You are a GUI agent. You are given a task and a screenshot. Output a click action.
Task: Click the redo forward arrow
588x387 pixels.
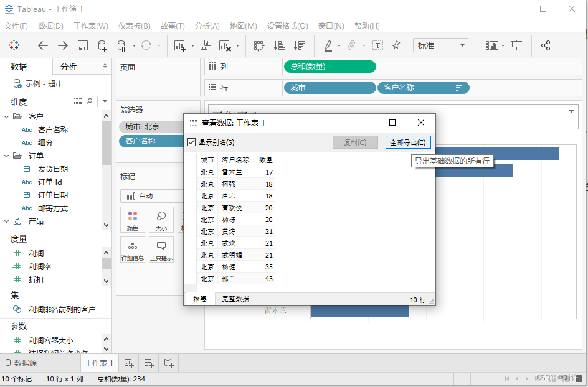(63, 45)
